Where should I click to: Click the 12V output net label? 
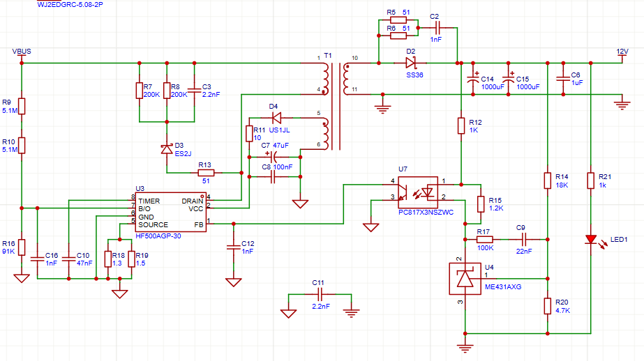click(x=622, y=52)
